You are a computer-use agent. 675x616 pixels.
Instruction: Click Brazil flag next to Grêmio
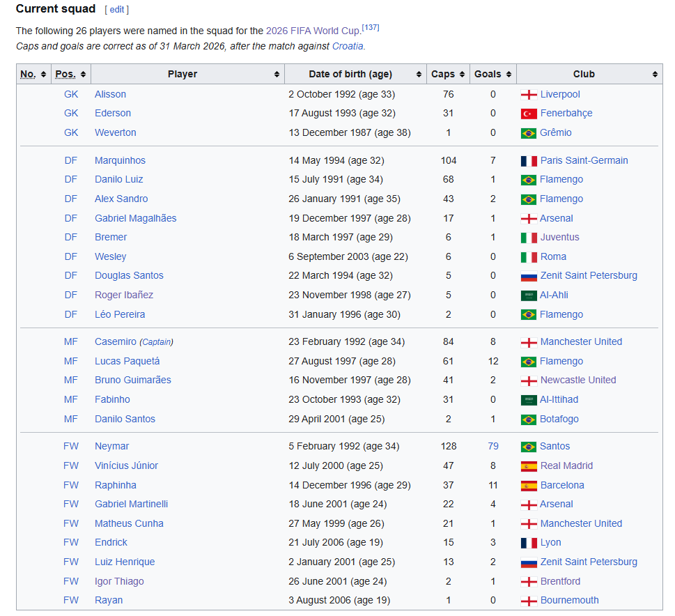(528, 133)
